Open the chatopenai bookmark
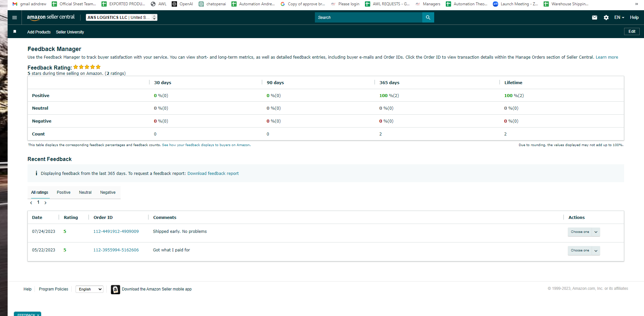 tap(212, 4)
